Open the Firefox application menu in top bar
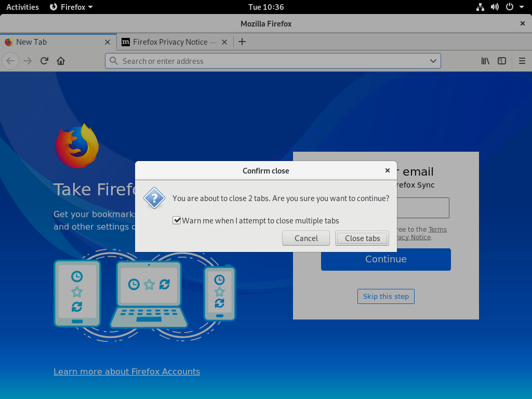 point(71,7)
